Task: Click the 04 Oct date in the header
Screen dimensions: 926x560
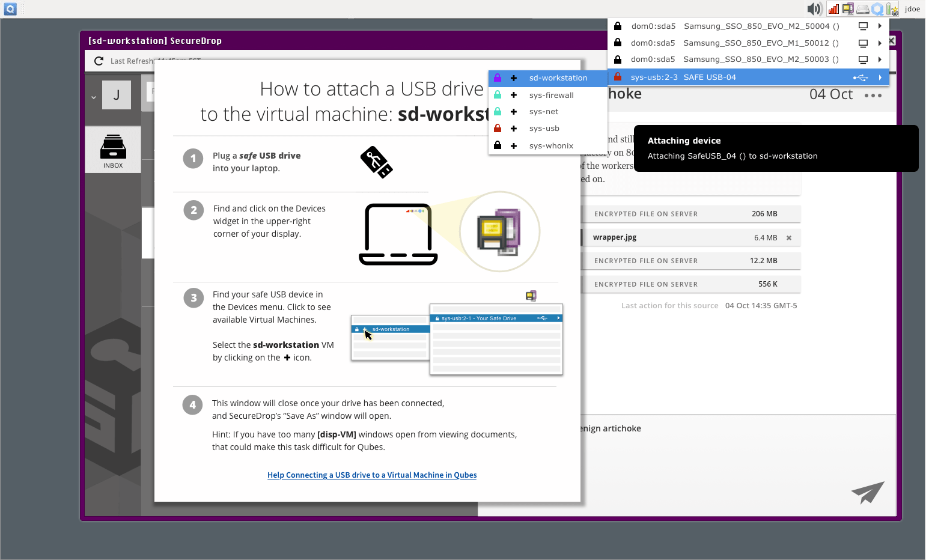Action: pyautogui.click(x=831, y=94)
